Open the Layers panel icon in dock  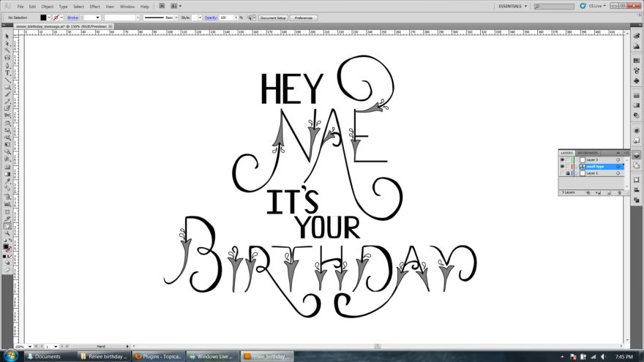point(636,155)
